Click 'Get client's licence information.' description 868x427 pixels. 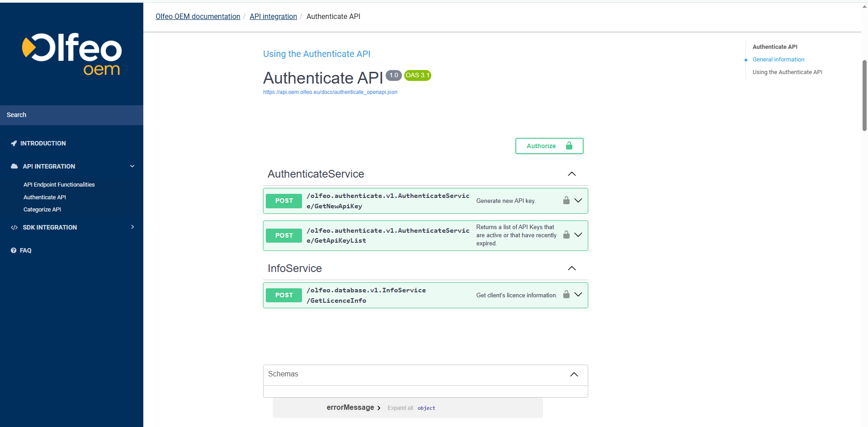point(517,296)
